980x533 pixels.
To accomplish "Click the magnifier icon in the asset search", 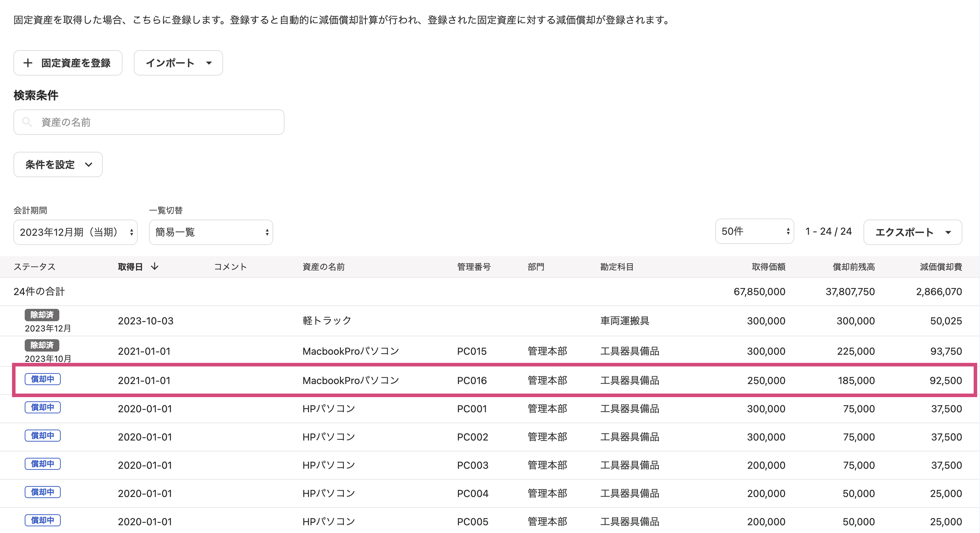I will (x=27, y=122).
